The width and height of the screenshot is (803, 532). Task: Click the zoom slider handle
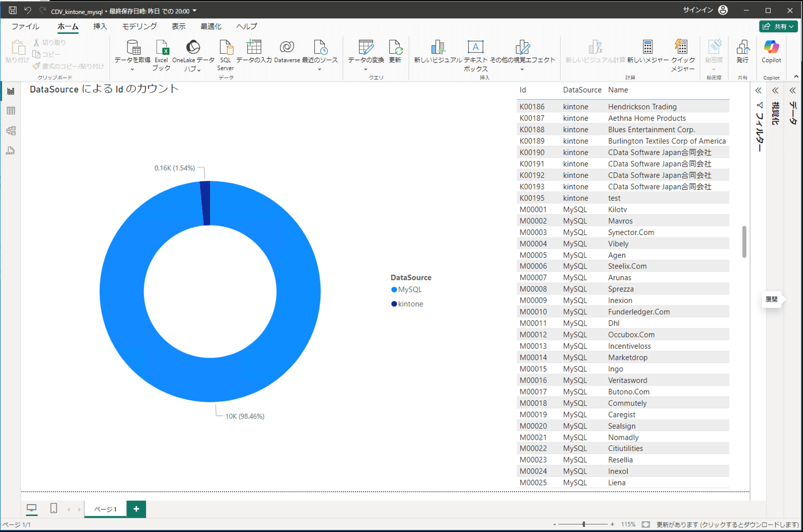(x=584, y=524)
